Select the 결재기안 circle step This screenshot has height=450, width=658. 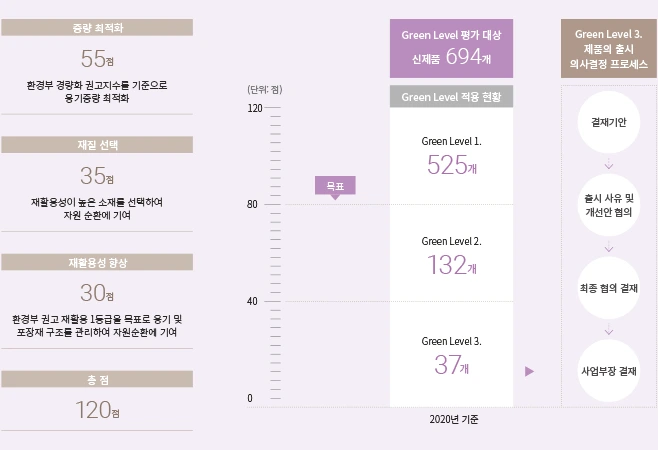point(608,122)
